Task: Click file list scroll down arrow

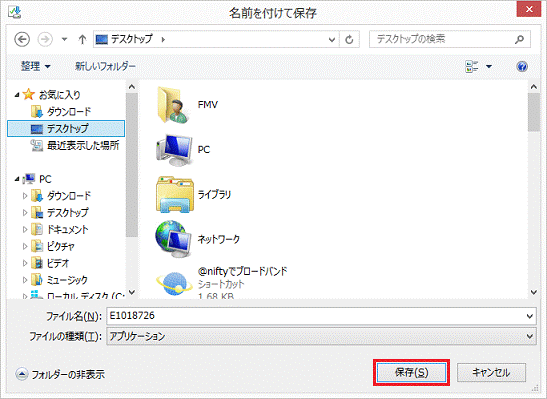Action: [x=533, y=292]
